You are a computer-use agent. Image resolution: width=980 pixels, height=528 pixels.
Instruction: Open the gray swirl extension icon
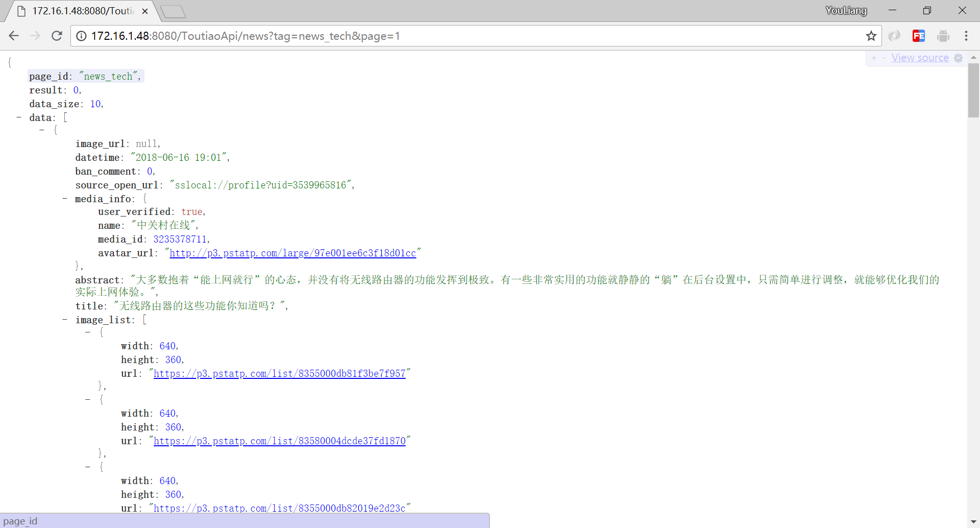[894, 36]
